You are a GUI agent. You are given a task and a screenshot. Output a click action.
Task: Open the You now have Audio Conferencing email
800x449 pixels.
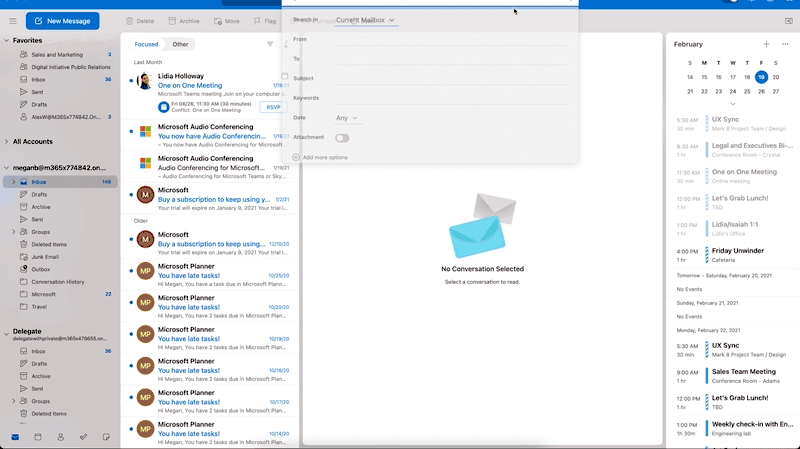click(209, 135)
